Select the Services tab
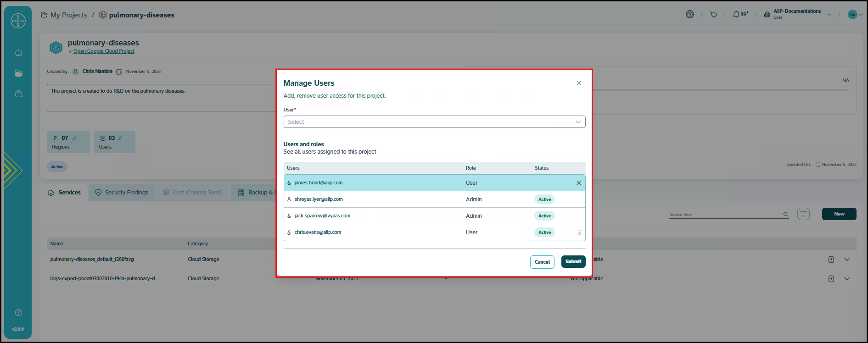868x343 pixels. pyautogui.click(x=64, y=193)
